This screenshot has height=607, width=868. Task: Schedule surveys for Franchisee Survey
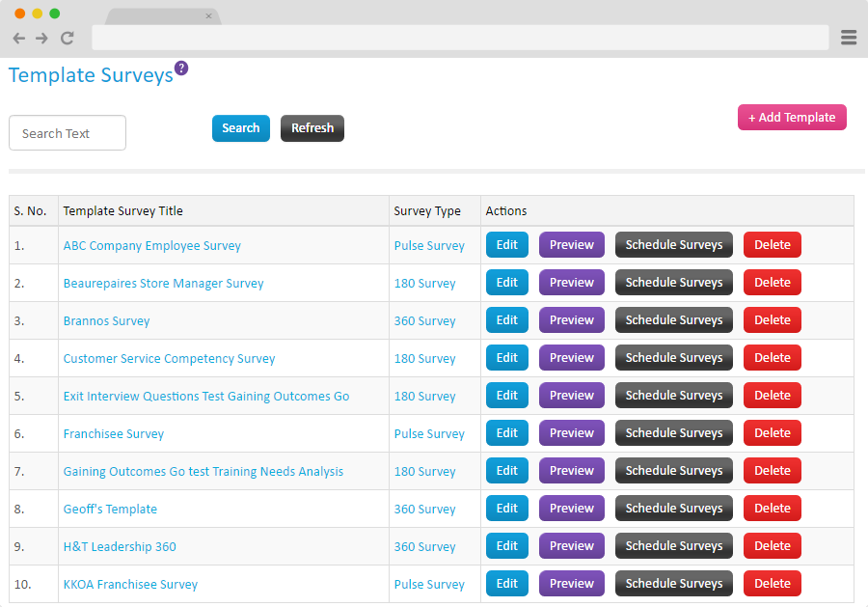tap(673, 433)
